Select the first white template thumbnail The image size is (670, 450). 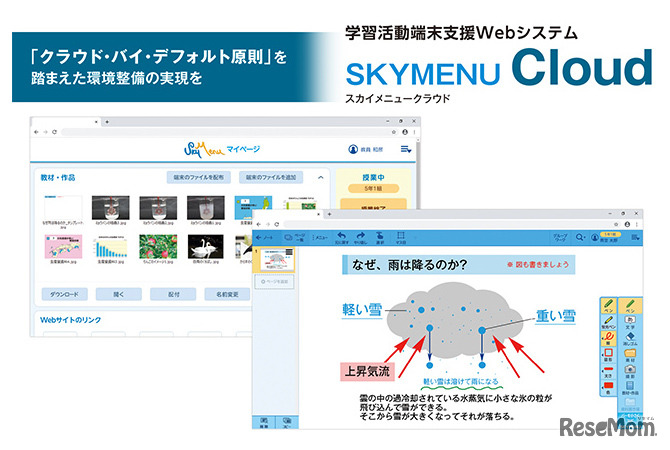(x=63, y=208)
